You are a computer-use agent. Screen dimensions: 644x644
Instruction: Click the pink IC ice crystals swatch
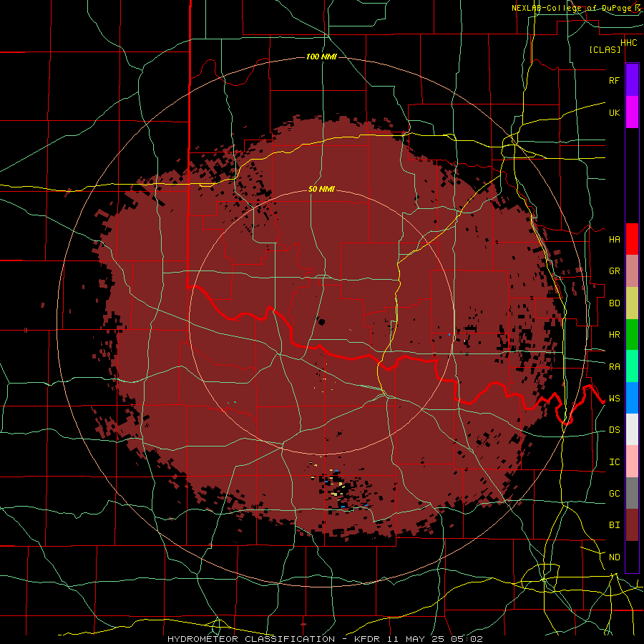tap(632, 462)
